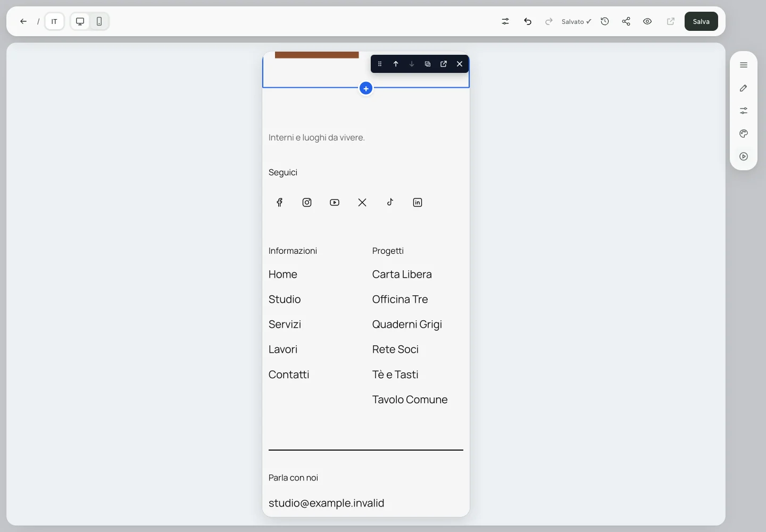Click the TikTok social icon

(x=390, y=202)
